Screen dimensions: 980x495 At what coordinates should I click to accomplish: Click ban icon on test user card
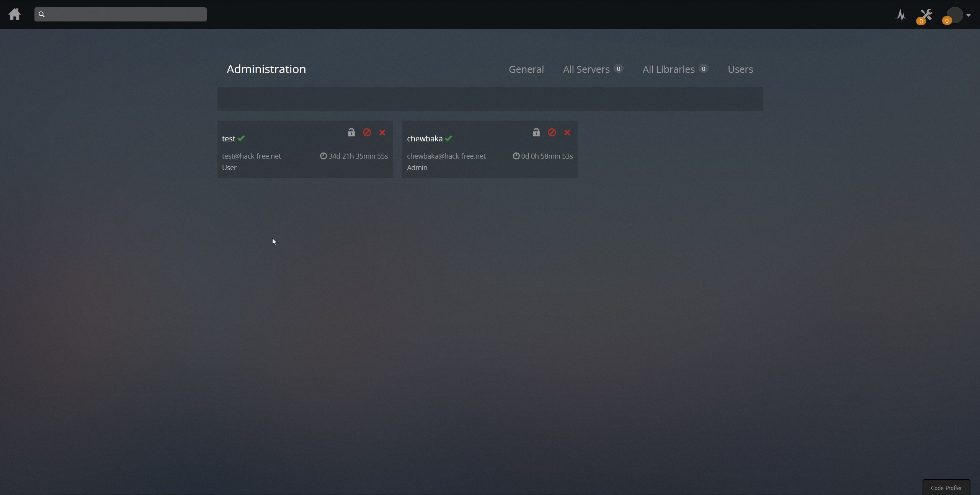(x=367, y=133)
